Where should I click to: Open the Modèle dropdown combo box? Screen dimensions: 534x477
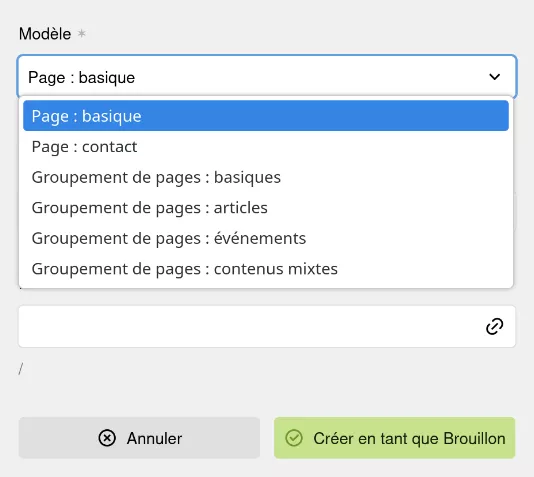[x=267, y=77]
